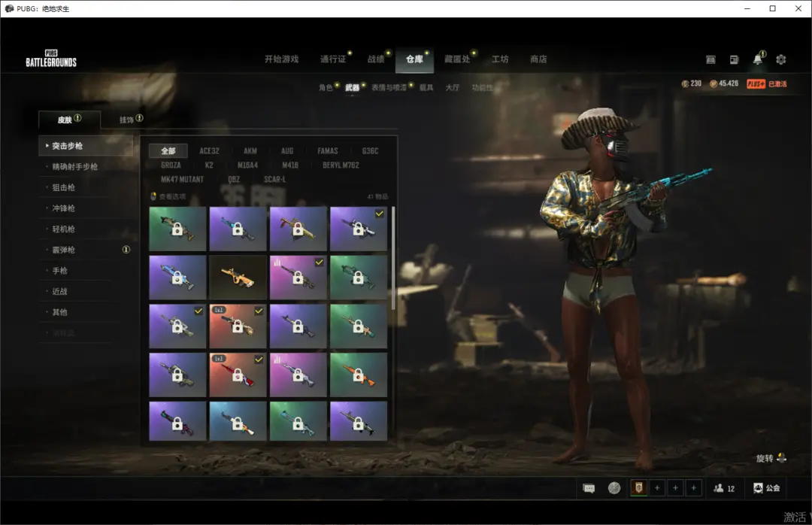The width and height of the screenshot is (812, 525).
Task: Open the notification bell
Action: pyautogui.click(x=758, y=59)
